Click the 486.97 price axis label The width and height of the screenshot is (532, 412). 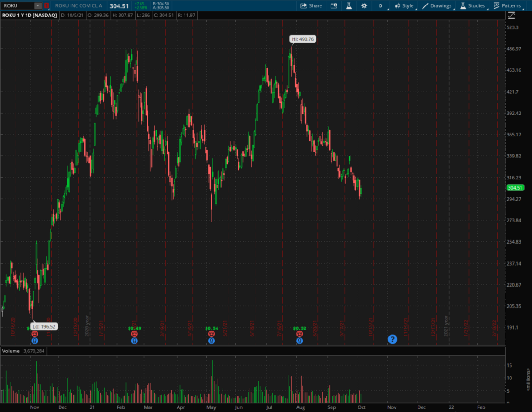pyautogui.click(x=514, y=49)
